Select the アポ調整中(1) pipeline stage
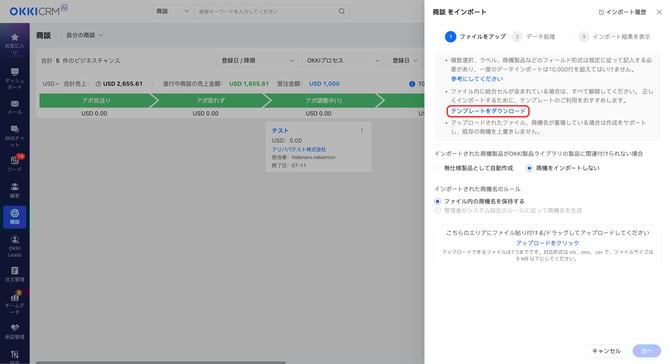This screenshot has width=670, height=364. (323, 100)
